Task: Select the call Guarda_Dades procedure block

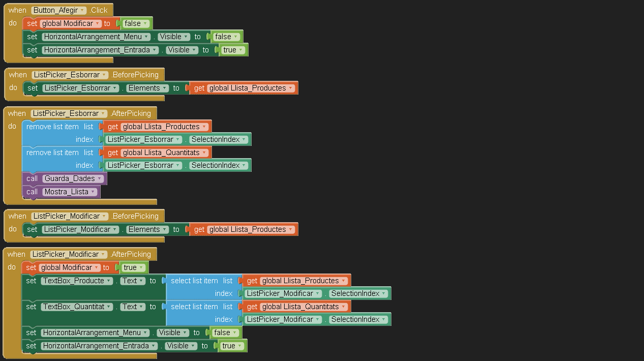Action: (x=32, y=178)
